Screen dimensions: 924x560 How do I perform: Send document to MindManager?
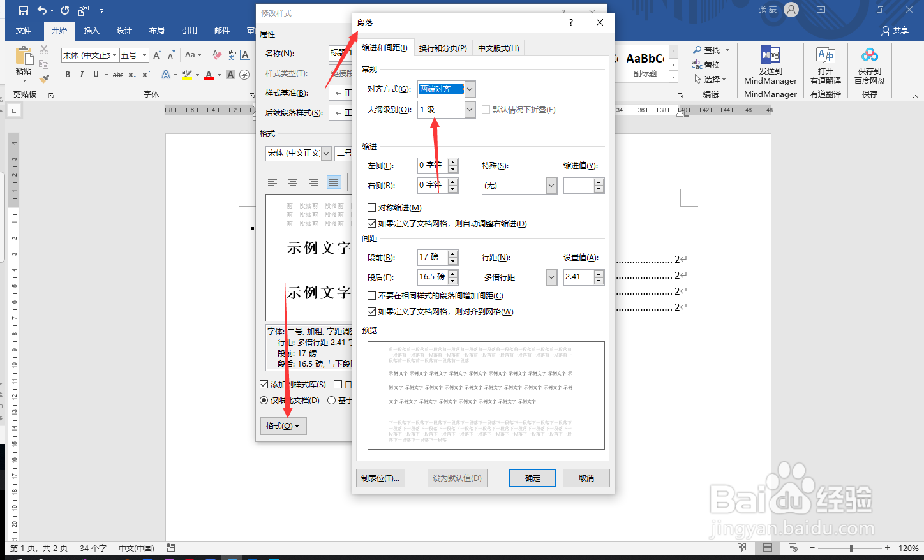click(770, 67)
